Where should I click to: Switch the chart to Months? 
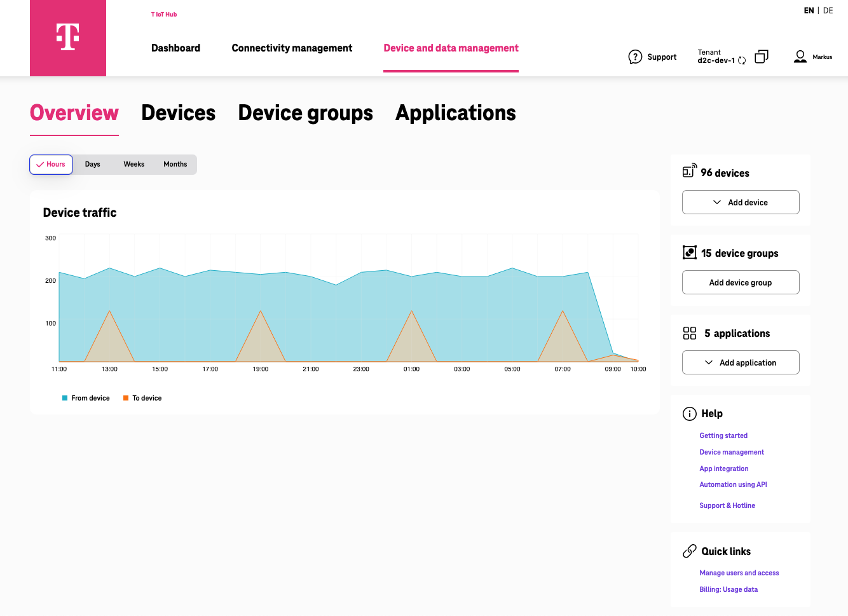(x=175, y=164)
